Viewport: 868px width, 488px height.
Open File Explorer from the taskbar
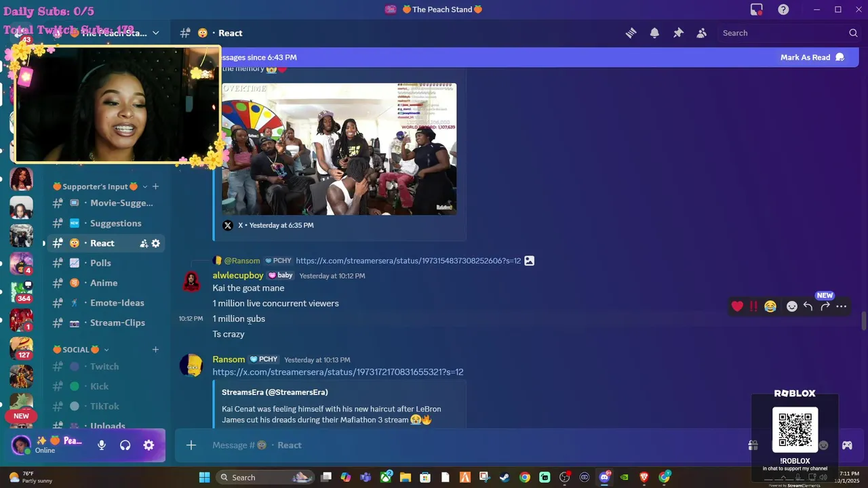pos(406,477)
